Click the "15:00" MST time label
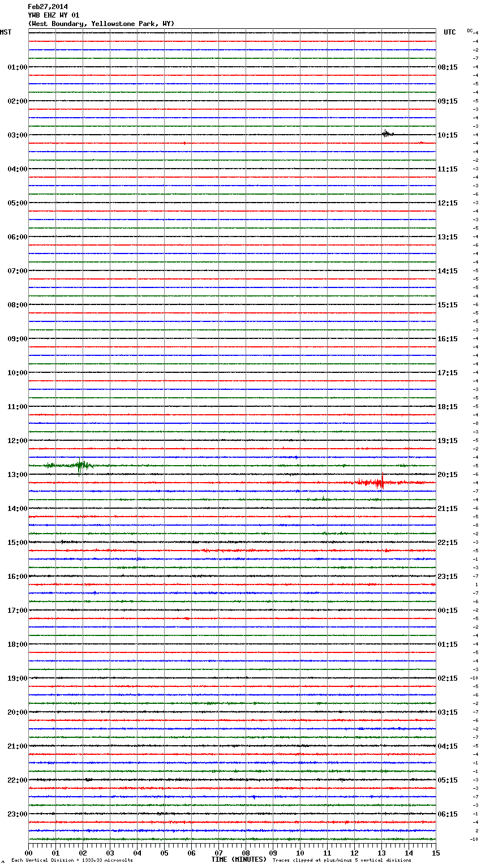Screen dimensions: 481x868 (x=18, y=543)
